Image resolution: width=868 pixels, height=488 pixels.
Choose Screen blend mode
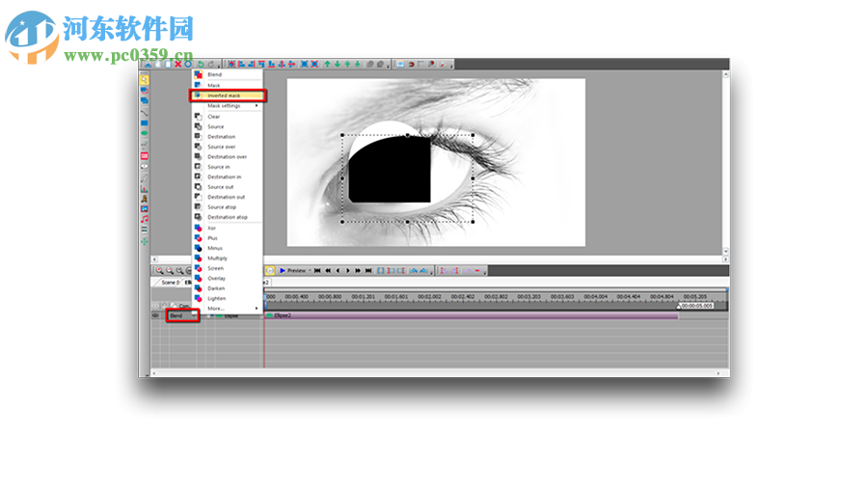point(227,268)
